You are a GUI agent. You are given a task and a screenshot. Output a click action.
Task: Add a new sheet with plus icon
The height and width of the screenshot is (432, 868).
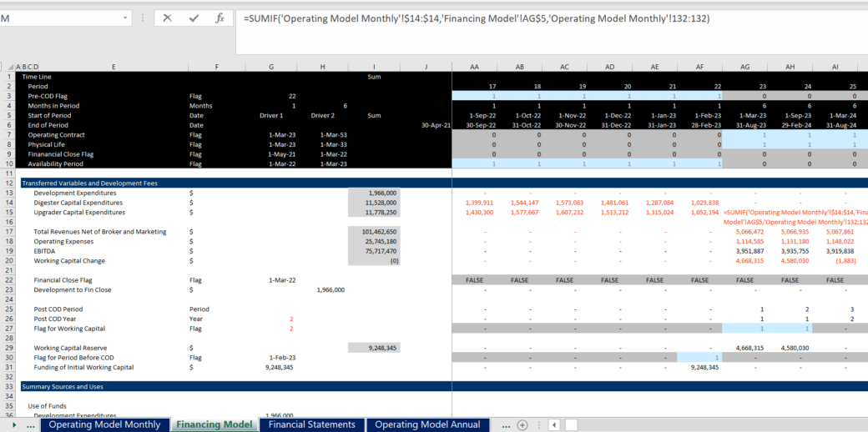click(x=522, y=424)
